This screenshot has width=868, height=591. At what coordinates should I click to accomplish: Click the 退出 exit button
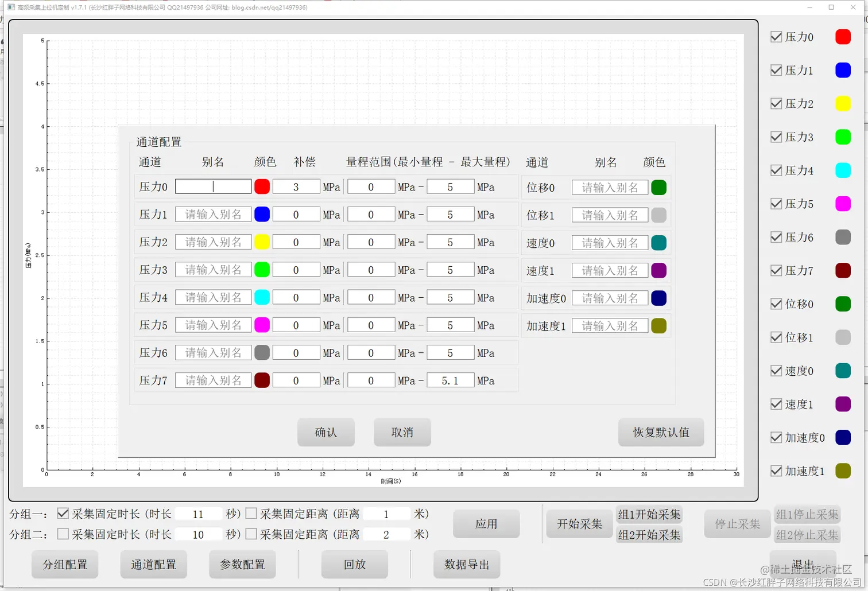802,562
